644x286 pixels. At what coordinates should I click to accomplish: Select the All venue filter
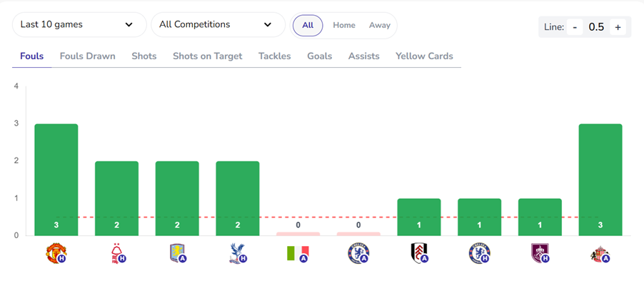coord(308,25)
